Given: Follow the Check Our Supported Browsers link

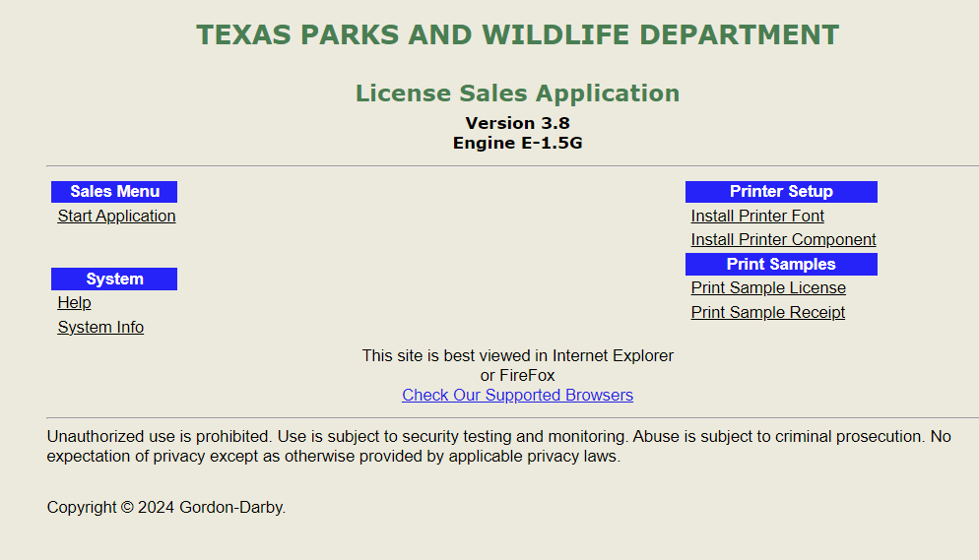Looking at the screenshot, I should point(517,396).
